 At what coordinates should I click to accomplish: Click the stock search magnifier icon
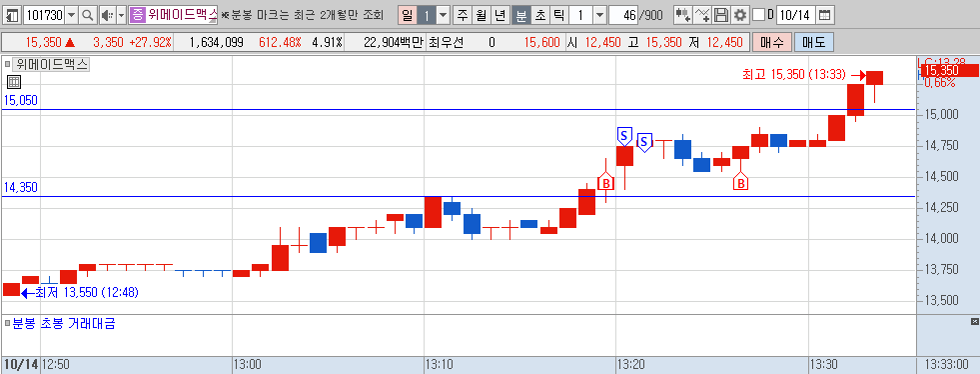tap(88, 15)
